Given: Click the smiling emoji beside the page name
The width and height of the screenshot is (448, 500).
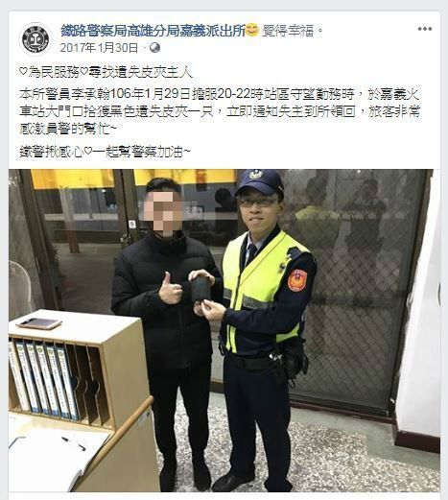Looking at the screenshot, I should pyautogui.click(x=252, y=31).
